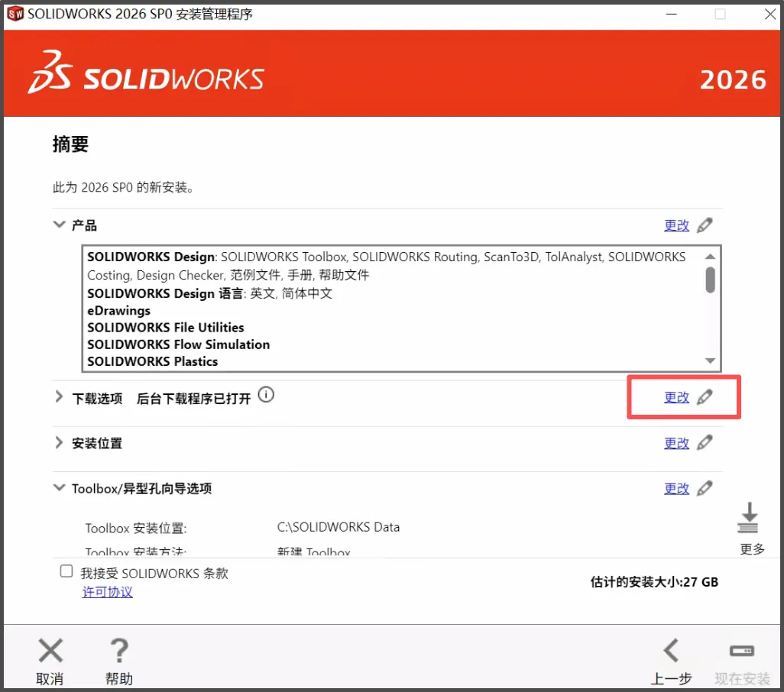The width and height of the screenshot is (784, 692).
Task: Click the 现在安装 install icon
Action: (x=742, y=651)
